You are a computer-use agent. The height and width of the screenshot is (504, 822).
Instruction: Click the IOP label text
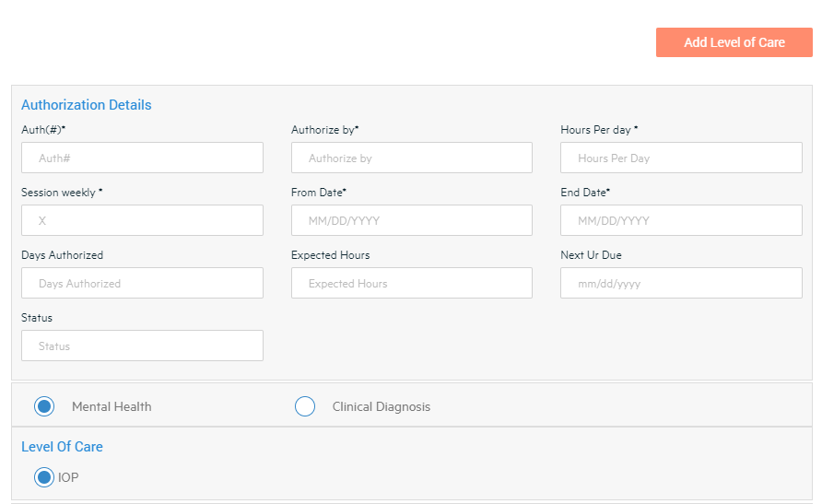pyautogui.click(x=68, y=477)
